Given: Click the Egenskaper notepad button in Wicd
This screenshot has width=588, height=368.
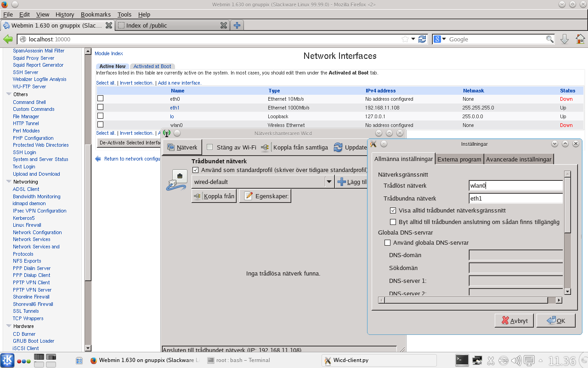Looking at the screenshot, I should [265, 196].
